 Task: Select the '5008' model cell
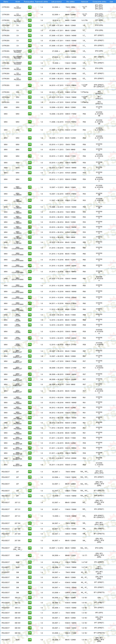(x=18, y=640)
